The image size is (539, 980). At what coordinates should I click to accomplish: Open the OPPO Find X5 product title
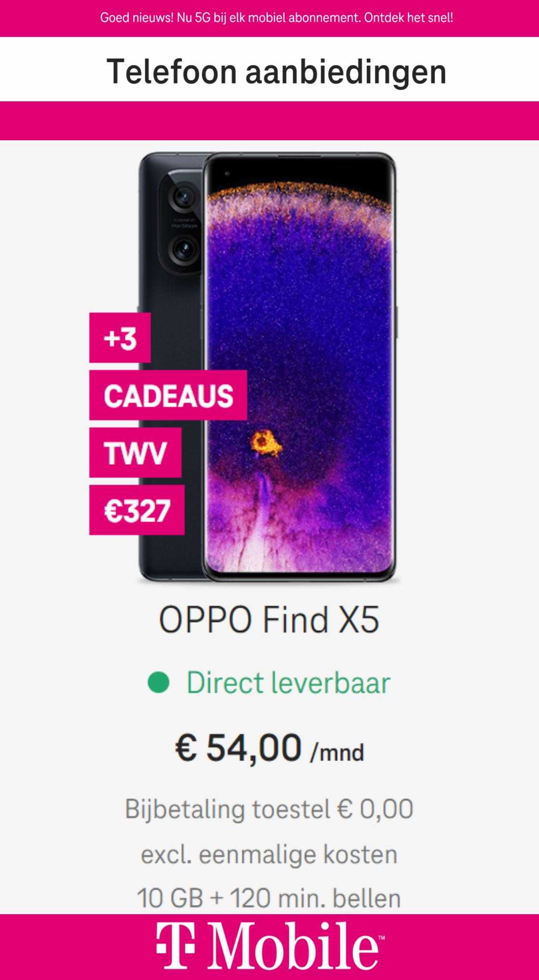tap(269, 619)
